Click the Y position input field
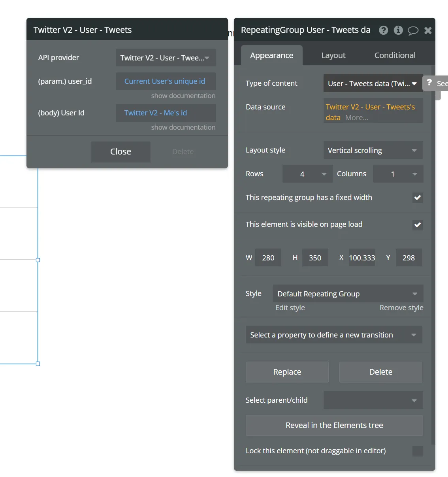Image resolution: width=448 pixels, height=477 pixels. 409,258
